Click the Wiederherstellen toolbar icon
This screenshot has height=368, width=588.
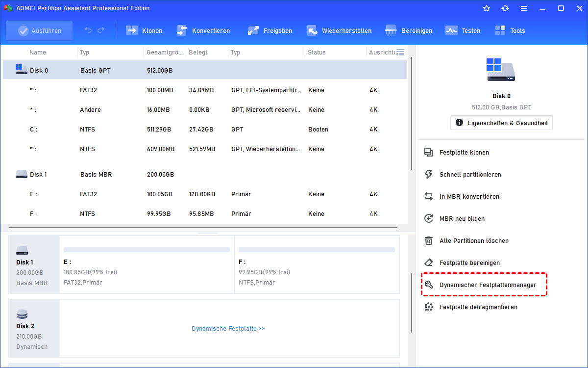point(313,30)
